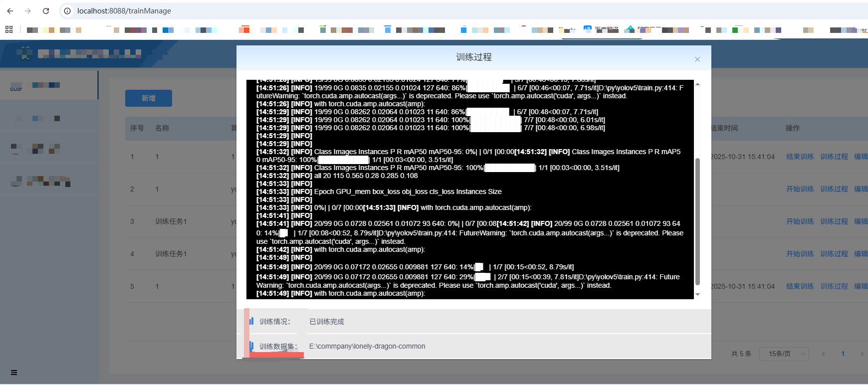Screen dimensions: 868x385
Task: Click the 共 5 条 total count
Action: [741, 354]
